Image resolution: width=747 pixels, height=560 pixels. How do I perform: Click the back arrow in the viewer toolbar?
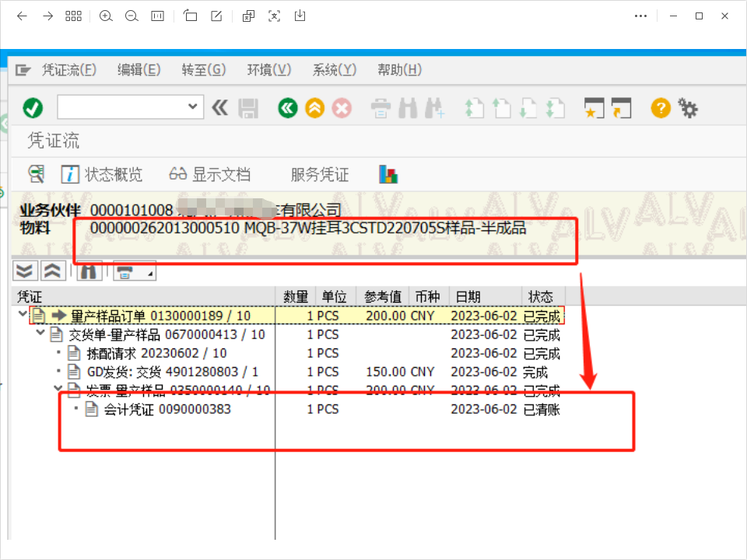22,16
